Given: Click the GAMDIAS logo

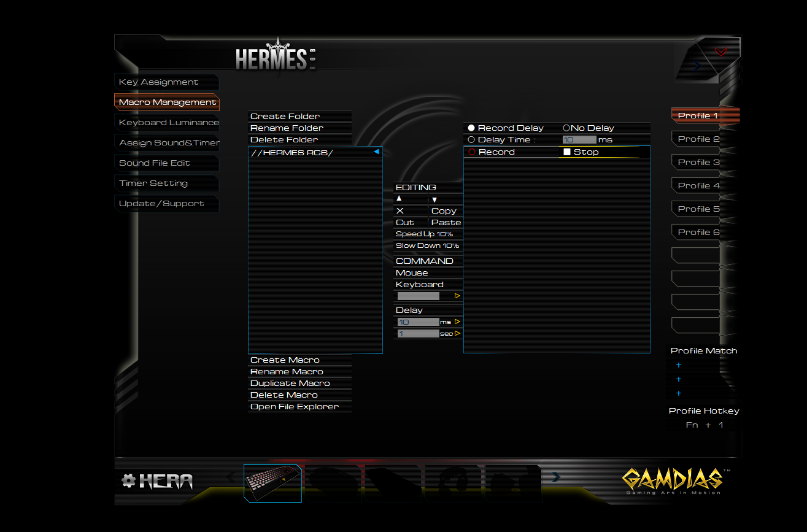Looking at the screenshot, I should [676, 481].
